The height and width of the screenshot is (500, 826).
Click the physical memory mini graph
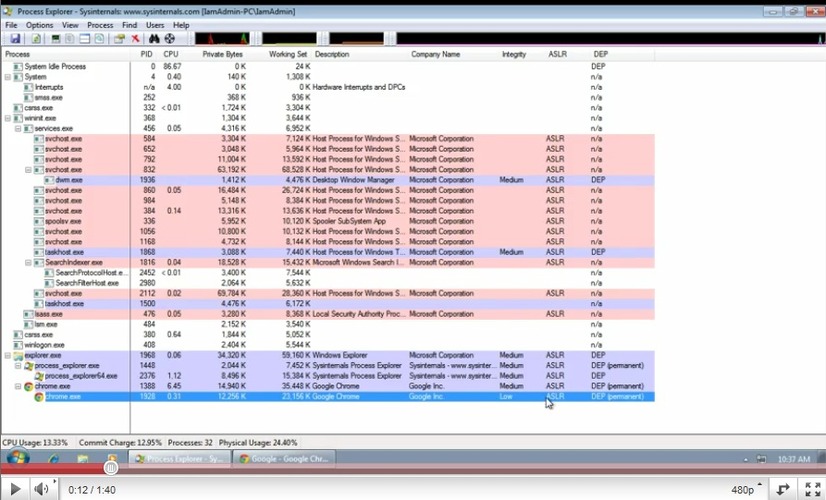click(357, 38)
